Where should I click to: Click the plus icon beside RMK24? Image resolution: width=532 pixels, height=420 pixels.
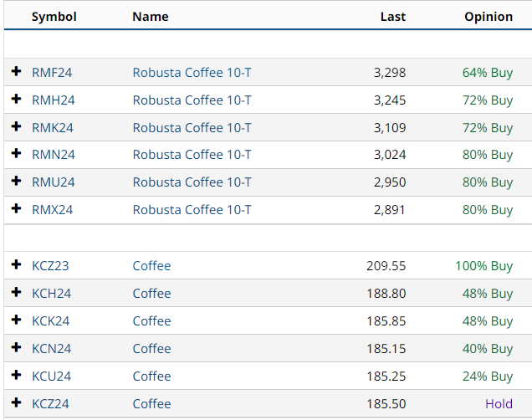[16, 127]
